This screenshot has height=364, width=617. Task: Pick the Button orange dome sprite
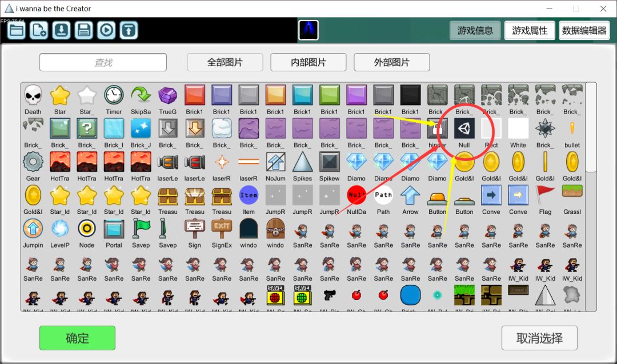tap(437, 199)
